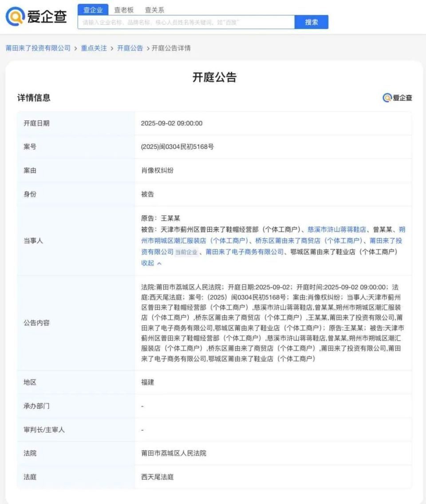Click the 案号 row label
Viewport: 426px width, 504px height.
coord(30,147)
